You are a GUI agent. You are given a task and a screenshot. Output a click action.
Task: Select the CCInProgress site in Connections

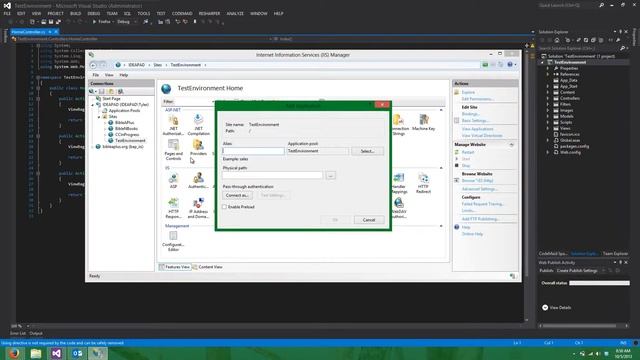coord(127,134)
